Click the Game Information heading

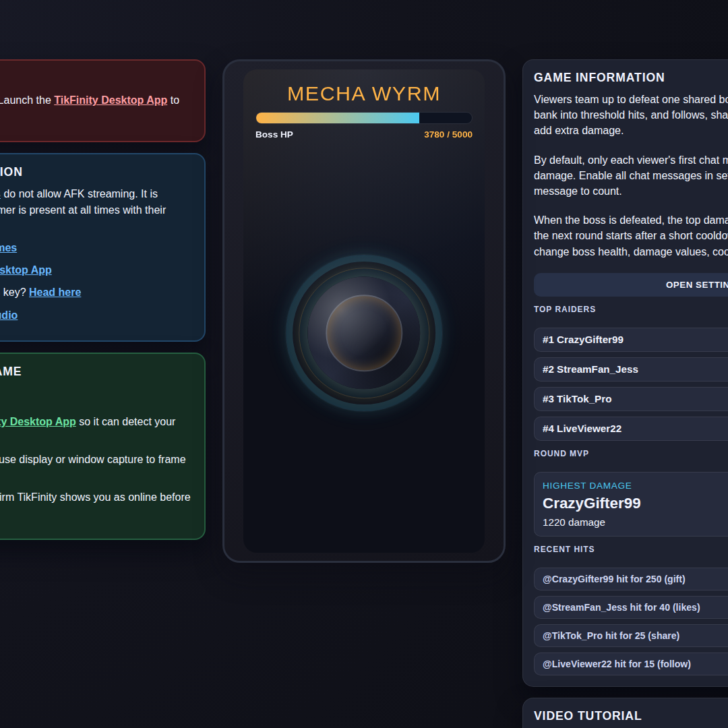pyautogui.click(x=599, y=78)
